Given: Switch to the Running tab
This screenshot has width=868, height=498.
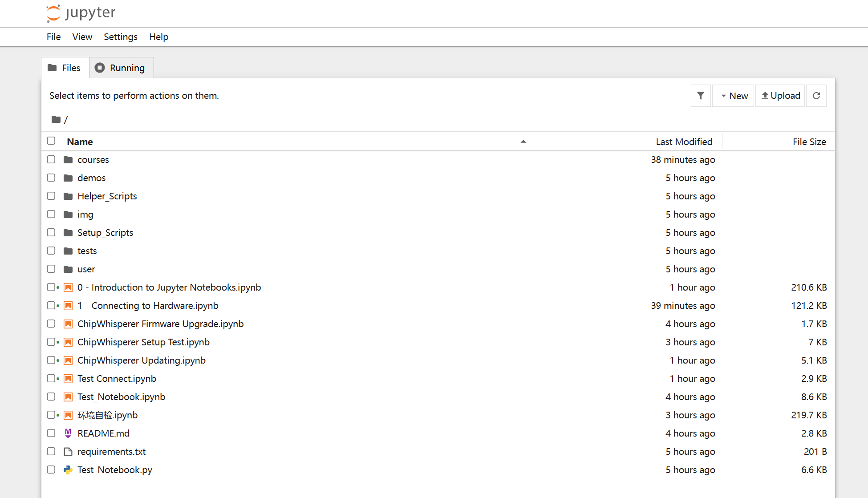Looking at the screenshot, I should 122,68.
